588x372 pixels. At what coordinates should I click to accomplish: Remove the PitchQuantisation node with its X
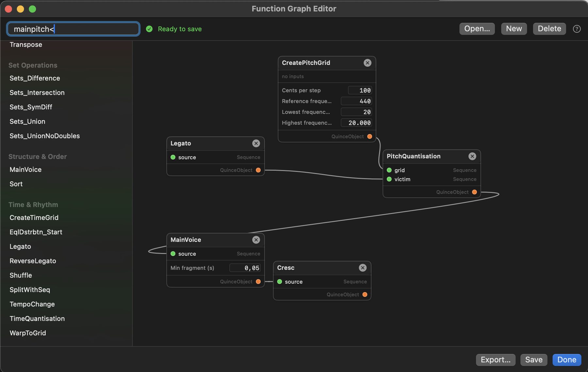coord(472,156)
